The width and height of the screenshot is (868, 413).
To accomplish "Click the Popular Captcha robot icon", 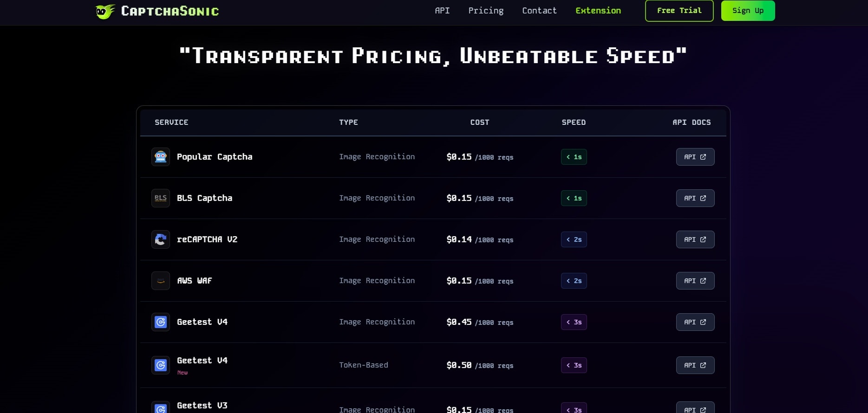I will pyautogui.click(x=161, y=157).
